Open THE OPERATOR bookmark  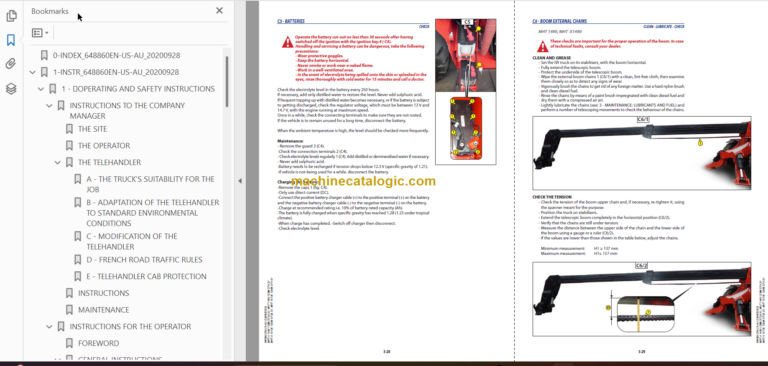pos(104,146)
